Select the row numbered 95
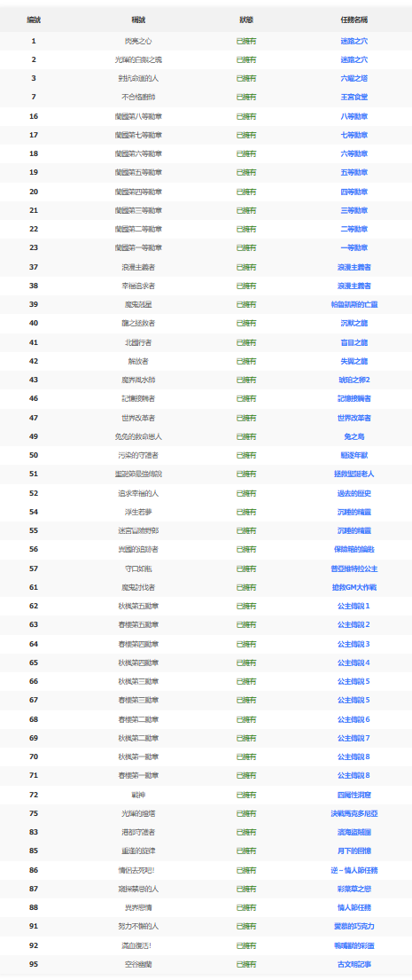Viewport: 412px width, 980px height. coord(206,964)
